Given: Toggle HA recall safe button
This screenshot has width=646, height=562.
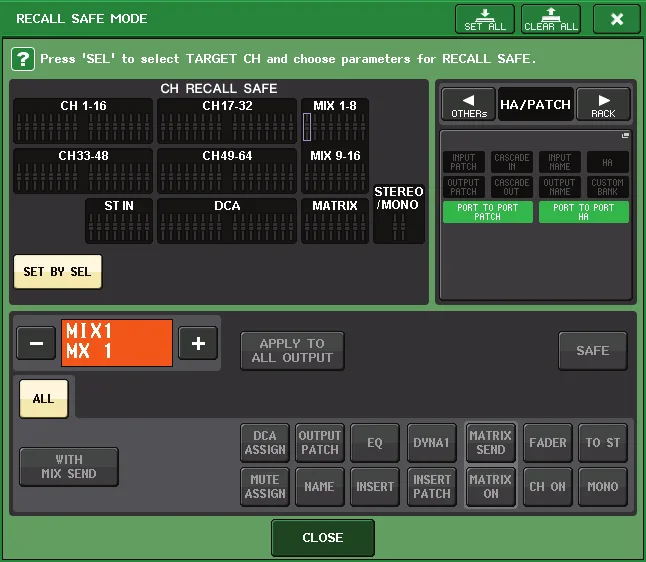Looking at the screenshot, I should [x=608, y=162].
